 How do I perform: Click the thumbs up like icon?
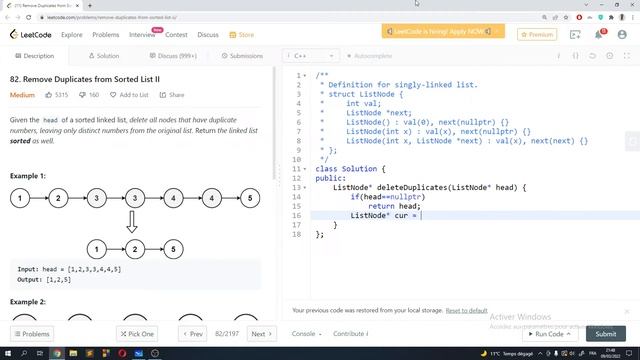[x=49, y=95]
